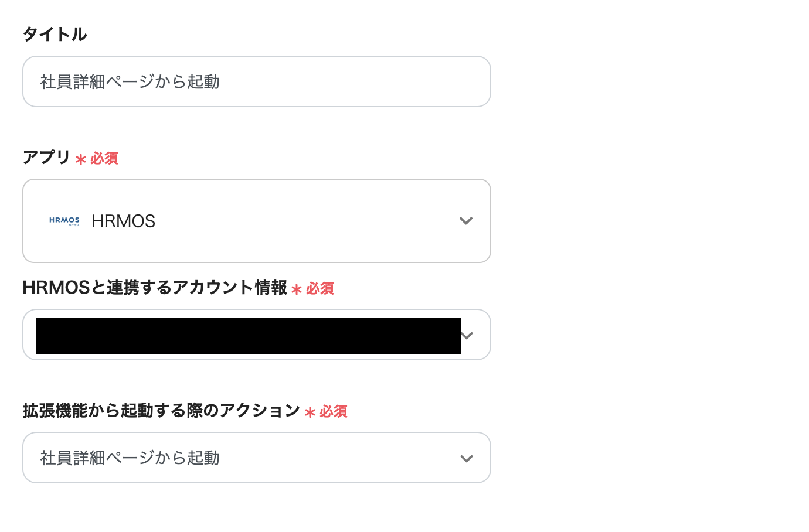Click the タイトル field label
Screen dimensions: 809x532
click(55, 35)
